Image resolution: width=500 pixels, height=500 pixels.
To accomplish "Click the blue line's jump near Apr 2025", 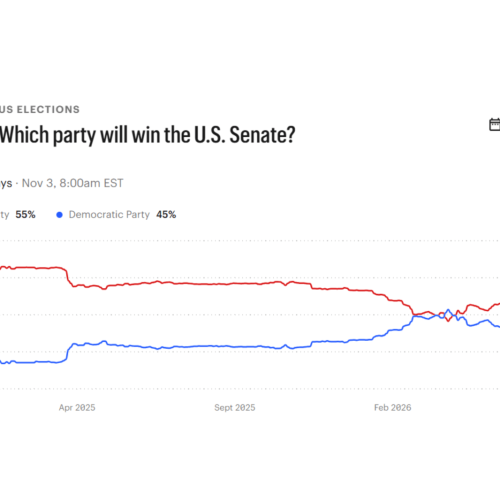I will coord(68,353).
